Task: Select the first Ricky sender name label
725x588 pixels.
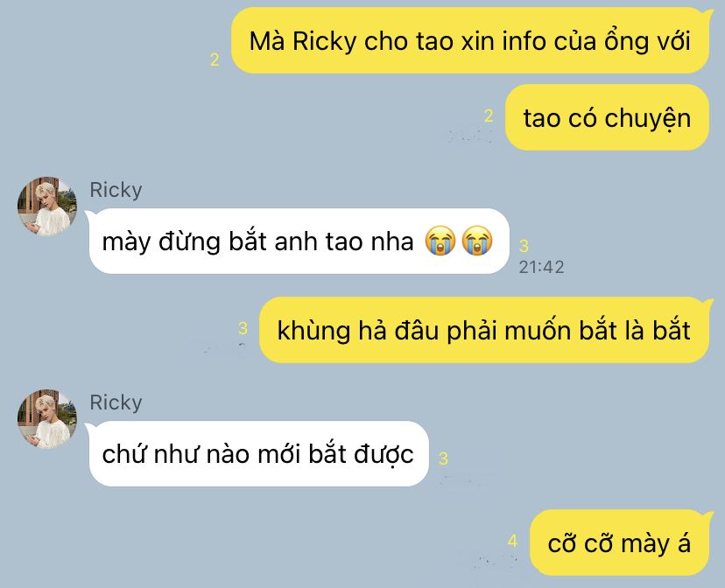Action: (116, 190)
